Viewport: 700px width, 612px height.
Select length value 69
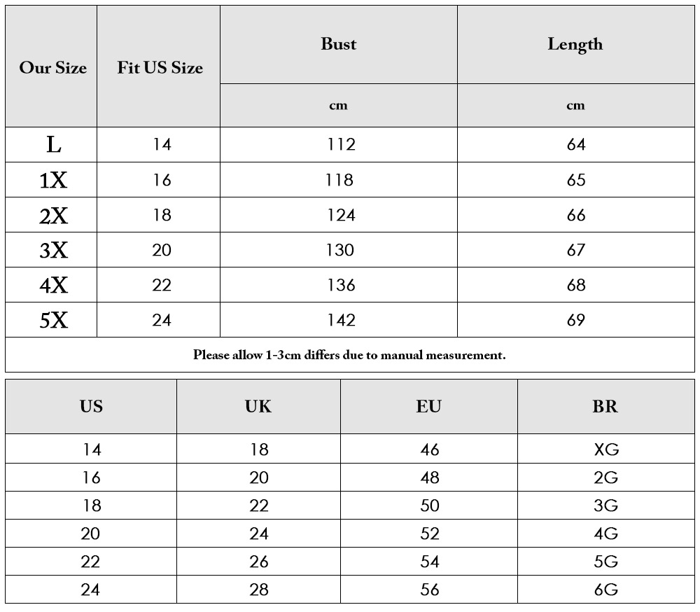(x=576, y=320)
